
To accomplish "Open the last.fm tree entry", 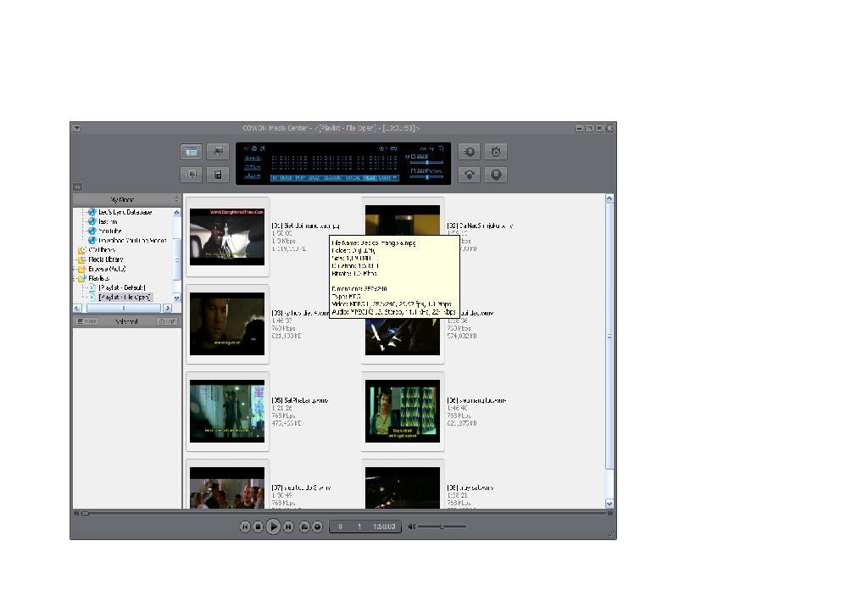I will (x=108, y=221).
